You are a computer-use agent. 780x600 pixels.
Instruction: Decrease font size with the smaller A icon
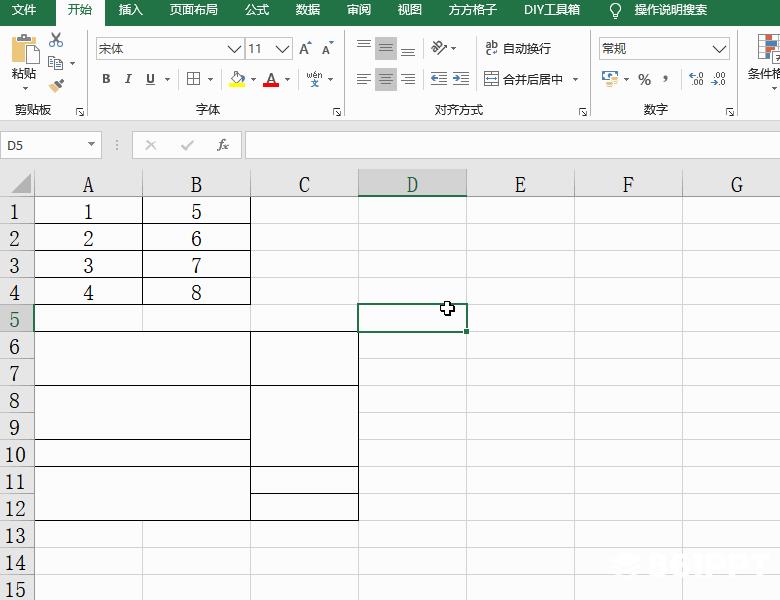coord(327,49)
